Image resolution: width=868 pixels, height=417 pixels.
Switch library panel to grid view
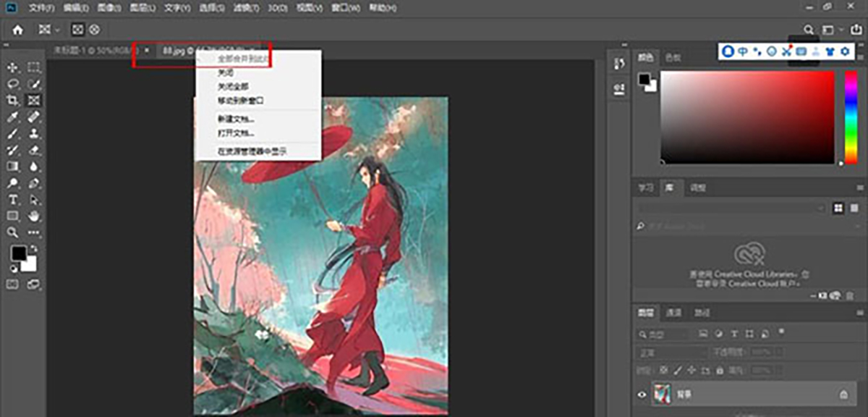(838, 208)
